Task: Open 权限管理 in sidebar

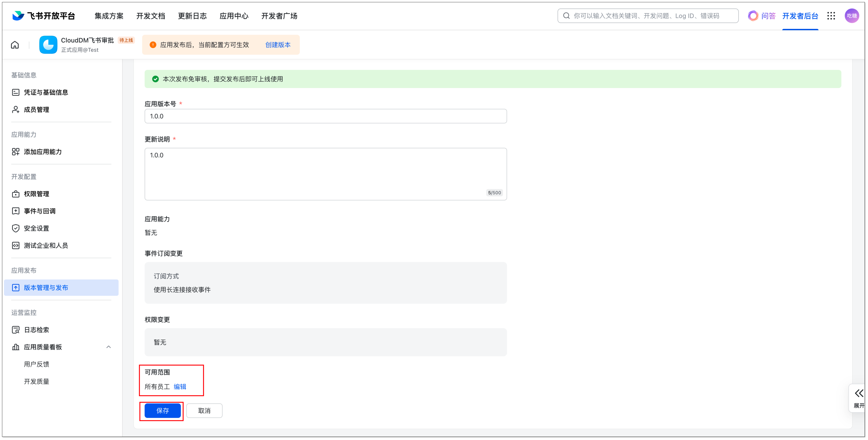Action: pyautogui.click(x=36, y=194)
